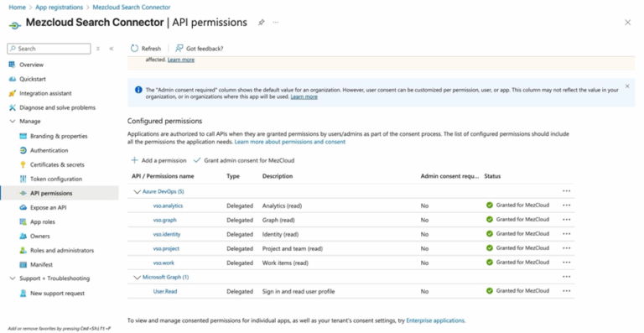
Task: Click Add a permission
Action: (158, 160)
